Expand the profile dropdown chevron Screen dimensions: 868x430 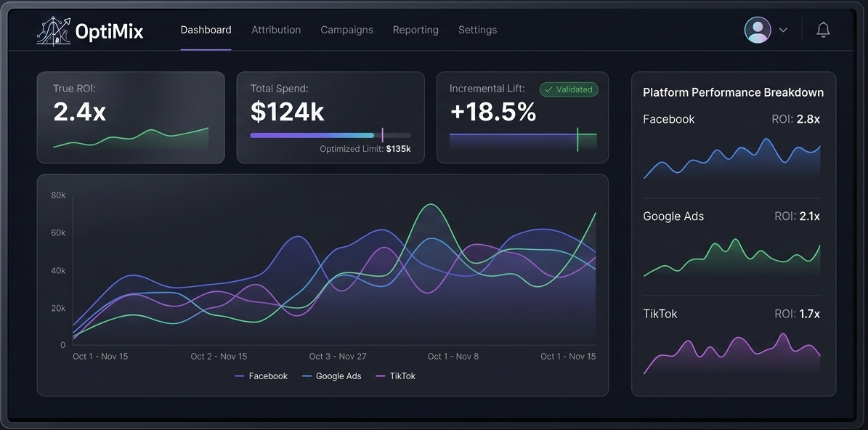[783, 31]
